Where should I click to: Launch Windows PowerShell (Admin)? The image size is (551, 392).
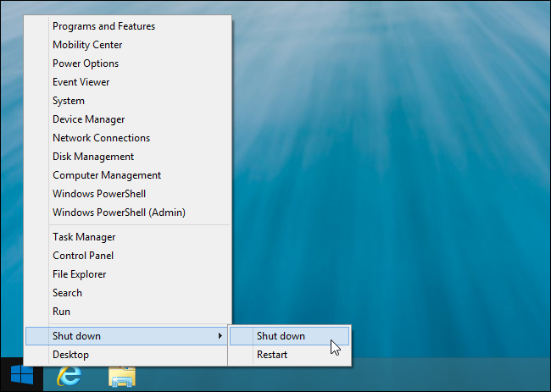point(127,213)
